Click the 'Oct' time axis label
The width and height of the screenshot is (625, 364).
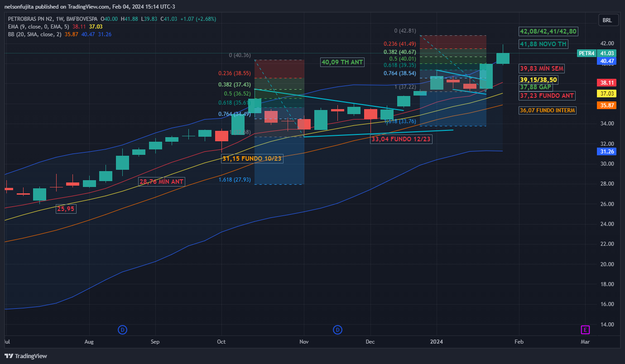click(x=221, y=341)
